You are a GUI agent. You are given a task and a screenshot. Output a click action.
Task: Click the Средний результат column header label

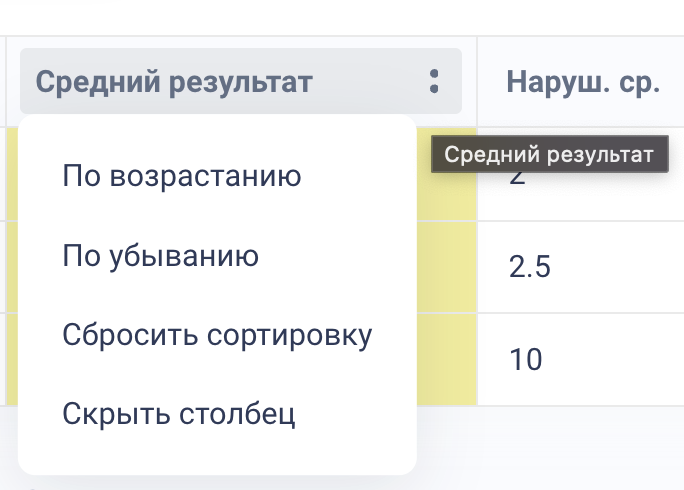pyautogui.click(x=174, y=82)
